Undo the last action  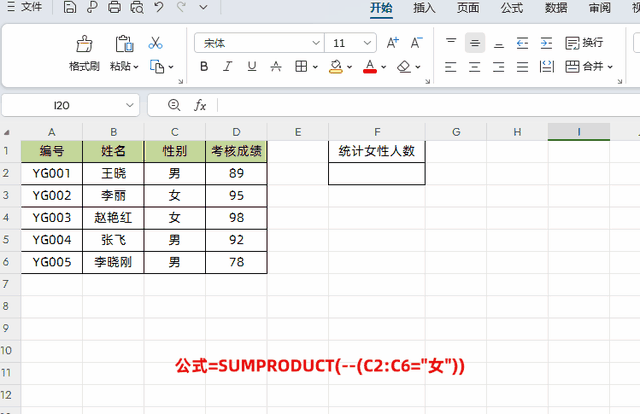(x=159, y=7)
